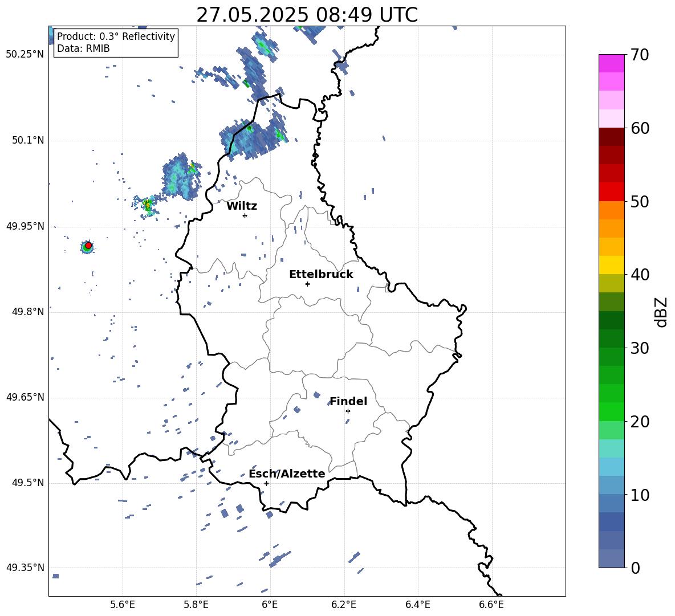This screenshot has height=616, width=675.
Task: Click the 6°E longitude label
Action: [270, 605]
